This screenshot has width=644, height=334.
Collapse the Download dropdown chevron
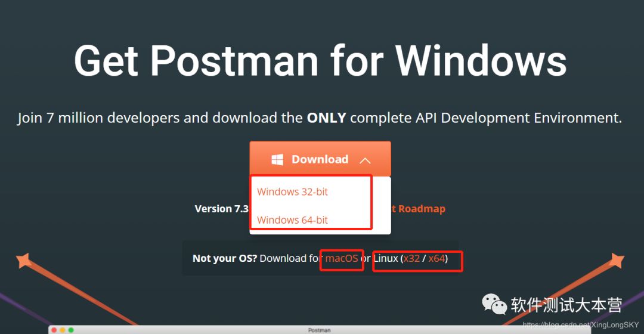365,160
